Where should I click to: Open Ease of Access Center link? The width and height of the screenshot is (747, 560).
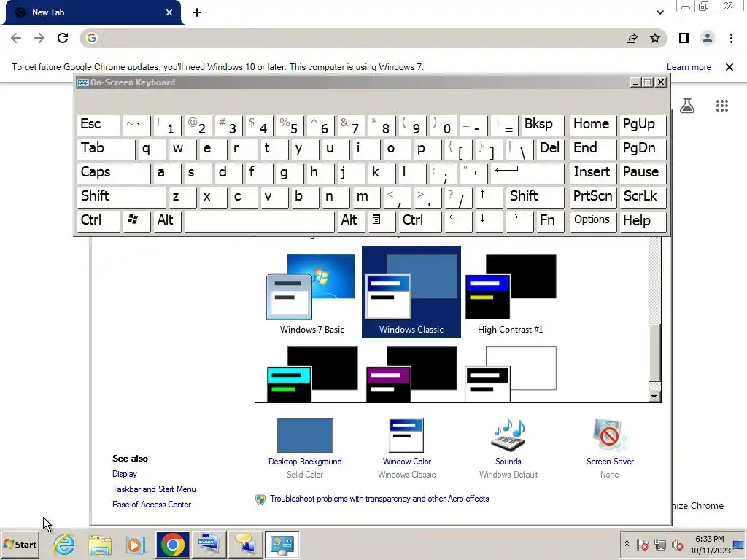152,505
